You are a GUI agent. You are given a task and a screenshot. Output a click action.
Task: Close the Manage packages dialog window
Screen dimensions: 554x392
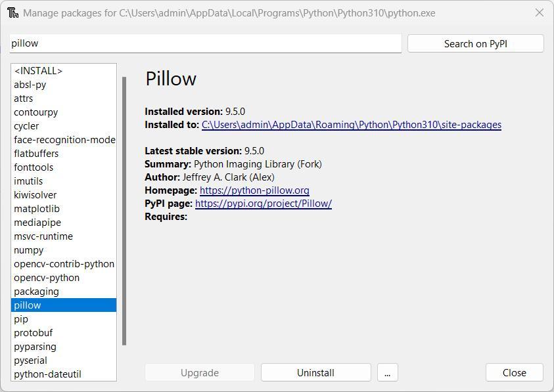pyautogui.click(x=539, y=13)
